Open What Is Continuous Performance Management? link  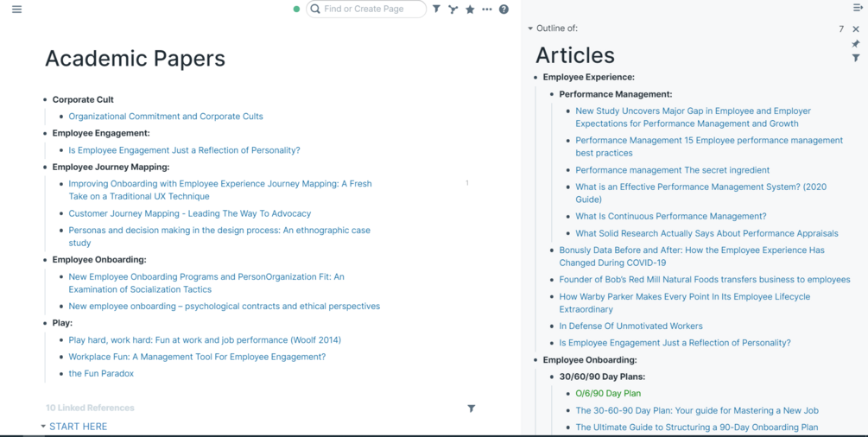(x=671, y=216)
